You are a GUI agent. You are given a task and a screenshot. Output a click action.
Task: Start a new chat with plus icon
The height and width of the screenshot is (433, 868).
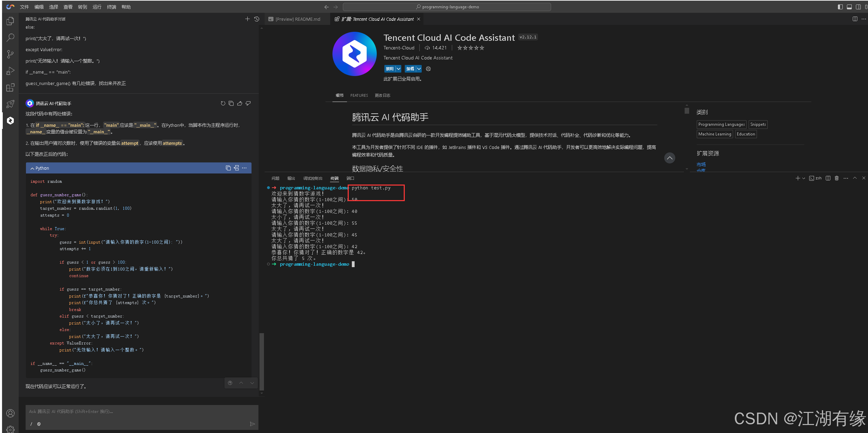tap(247, 19)
